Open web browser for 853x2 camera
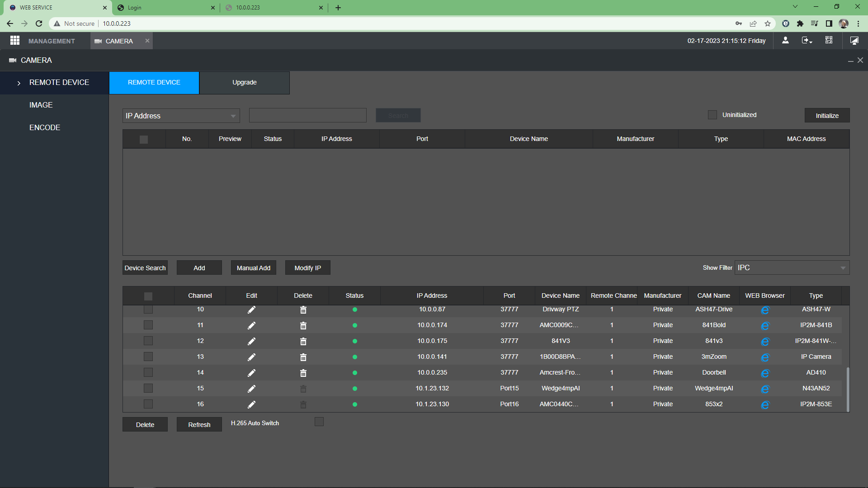The image size is (868, 488). pyautogui.click(x=765, y=405)
